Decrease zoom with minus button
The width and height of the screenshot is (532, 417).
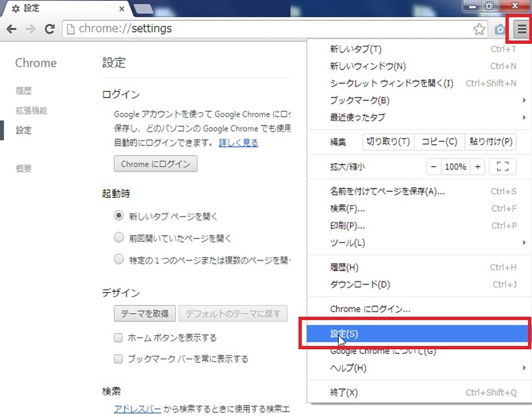pos(433,167)
